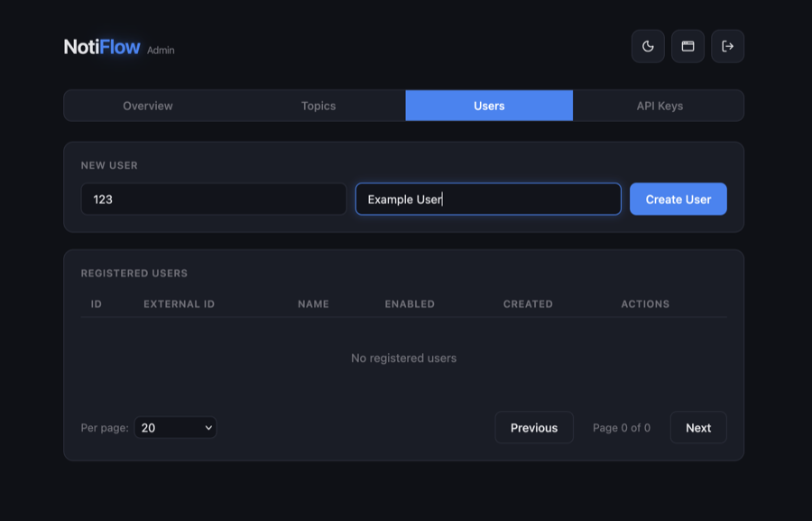
Task: Click the Create User button
Action: point(678,199)
